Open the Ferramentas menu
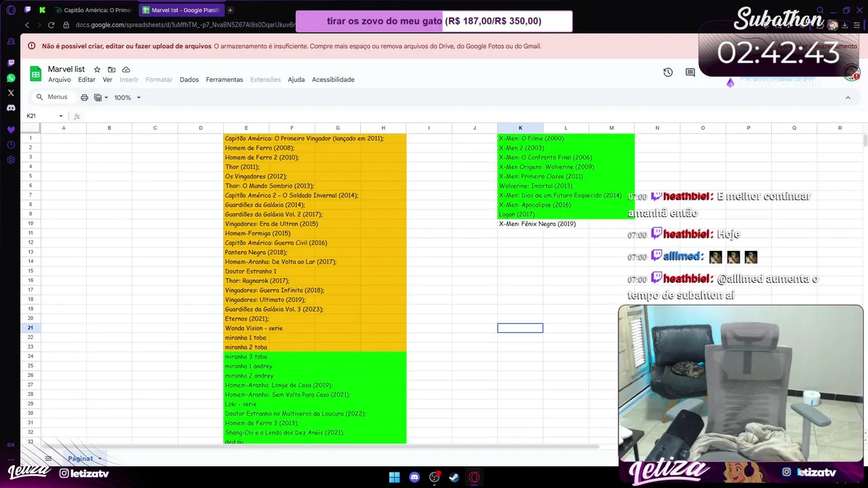 [x=224, y=79]
